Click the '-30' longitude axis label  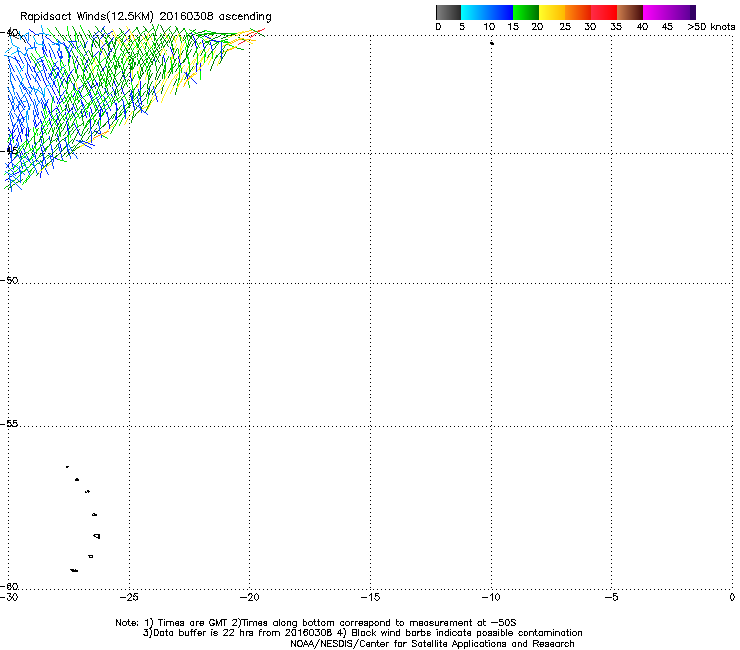[9, 598]
